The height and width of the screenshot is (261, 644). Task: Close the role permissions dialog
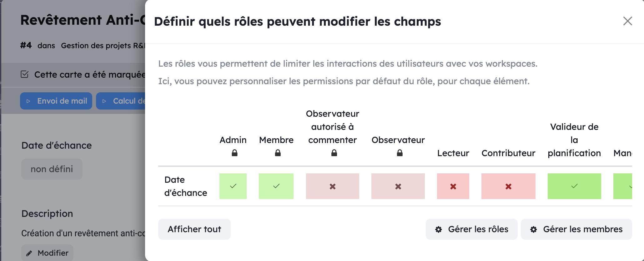tap(627, 21)
